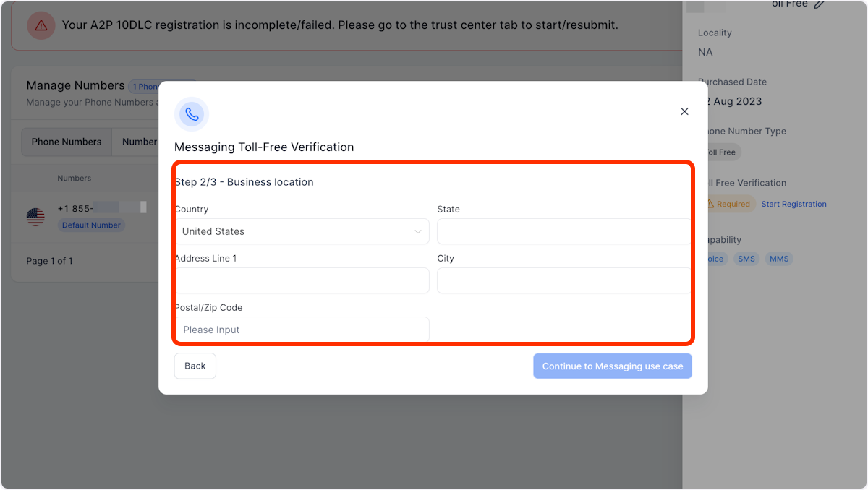The height and width of the screenshot is (490, 868).
Task: Select the Voice capability badge
Action: click(715, 258)
